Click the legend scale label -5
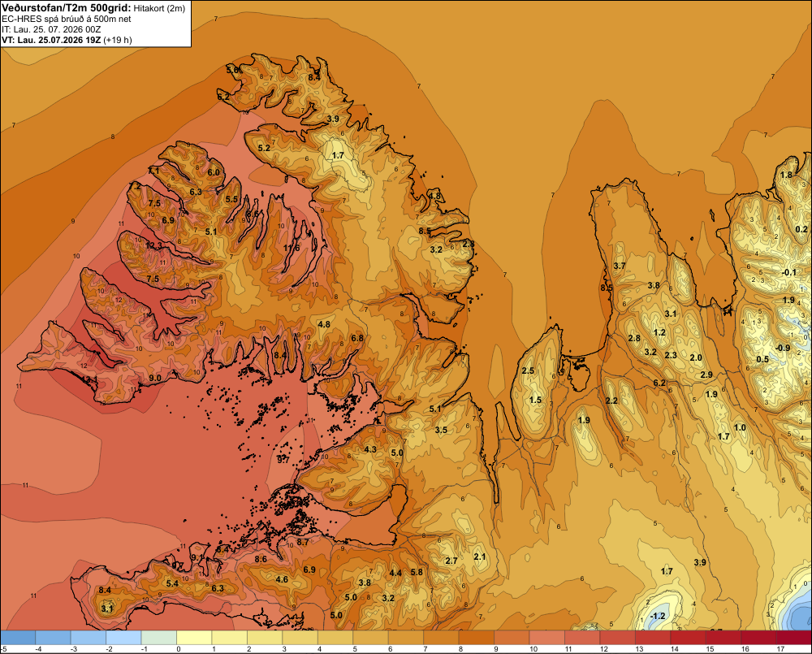This screenshot has width=812, height=654. 4,649
